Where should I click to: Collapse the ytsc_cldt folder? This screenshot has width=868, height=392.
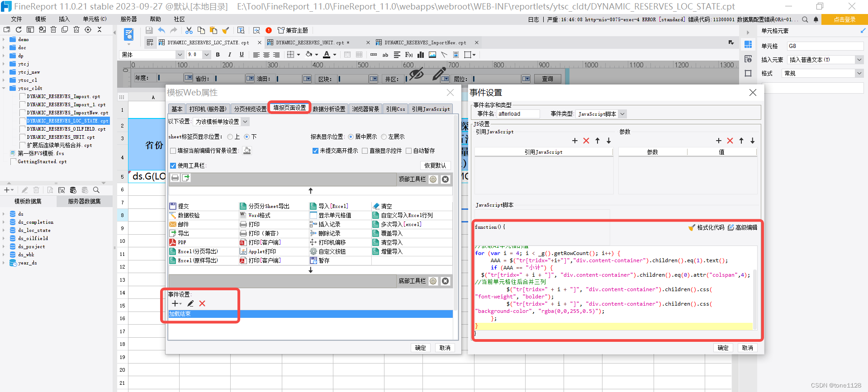[4, 88]
